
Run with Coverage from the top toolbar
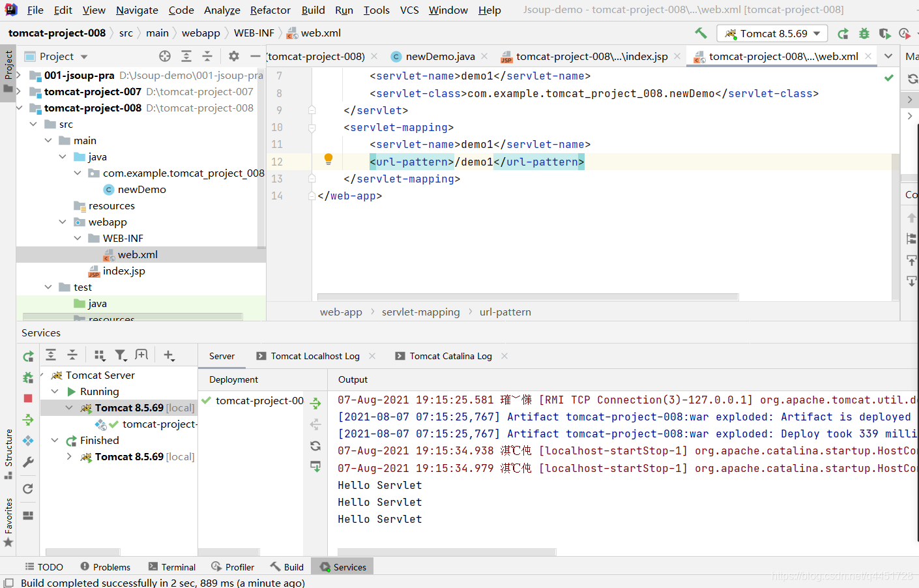click(x=884, y=33)
